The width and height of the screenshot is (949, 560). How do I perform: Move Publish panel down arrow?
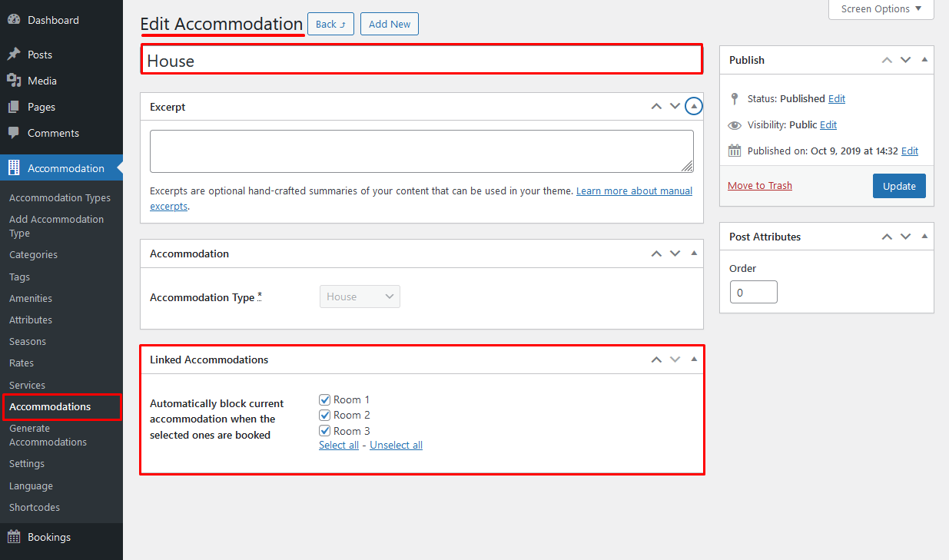coord(905,59)
